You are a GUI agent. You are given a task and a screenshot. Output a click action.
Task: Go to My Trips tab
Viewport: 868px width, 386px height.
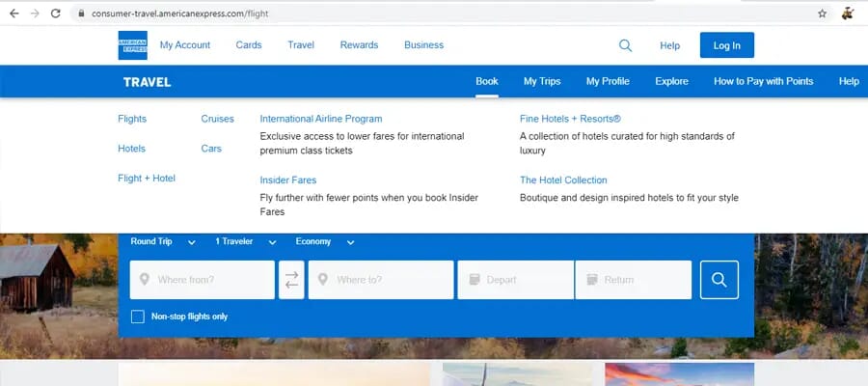(542, 81)
